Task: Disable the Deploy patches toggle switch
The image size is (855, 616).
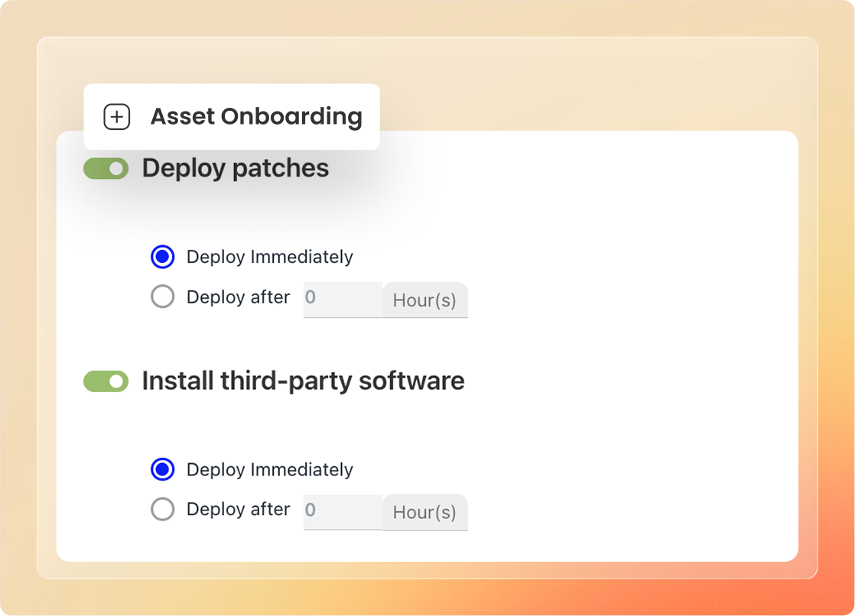Action: 106,169
